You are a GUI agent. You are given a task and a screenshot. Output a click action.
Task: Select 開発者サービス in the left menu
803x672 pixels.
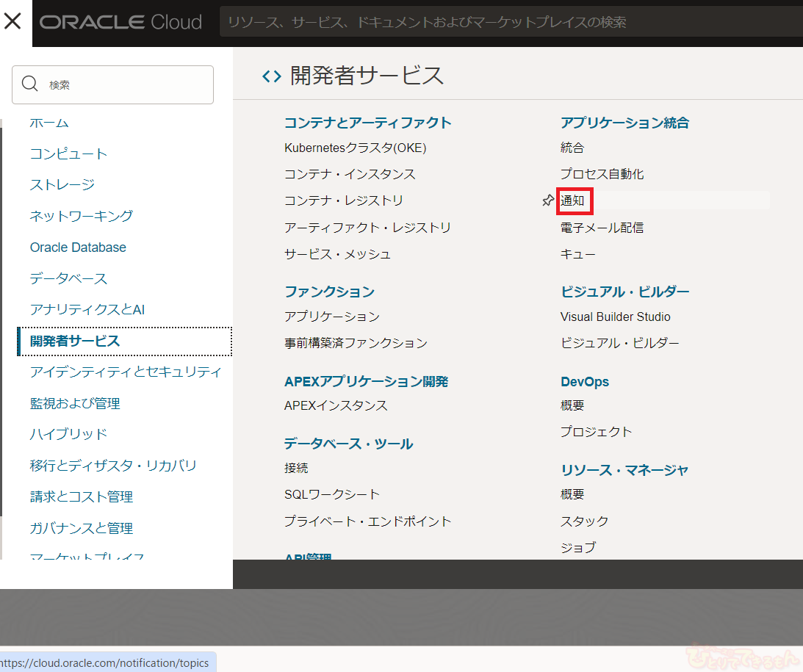(75, 341)
